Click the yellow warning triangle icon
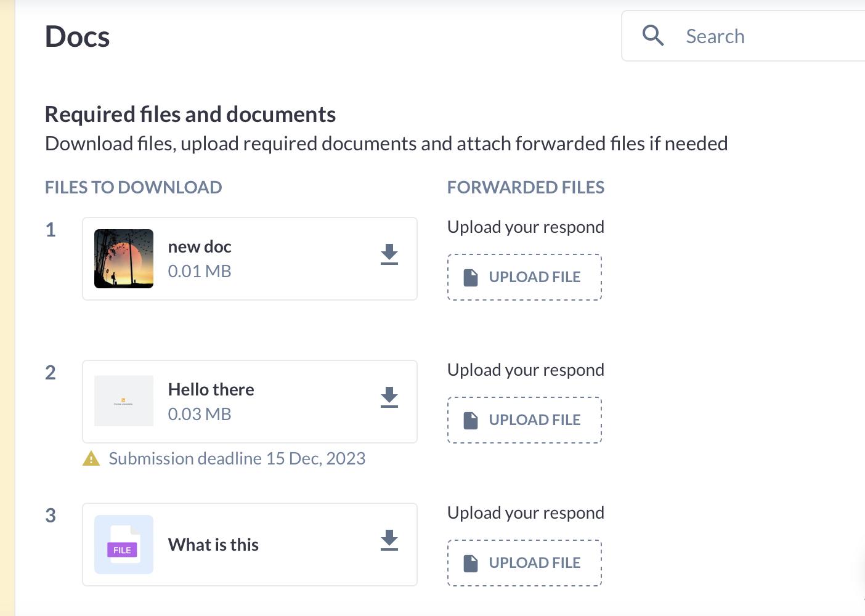865x616 pixels. [91, 459]
